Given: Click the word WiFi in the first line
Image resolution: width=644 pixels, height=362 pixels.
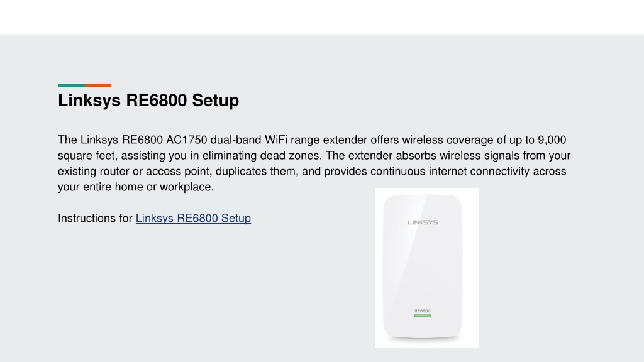Looking at the screenshot, I should click(275, 140).
